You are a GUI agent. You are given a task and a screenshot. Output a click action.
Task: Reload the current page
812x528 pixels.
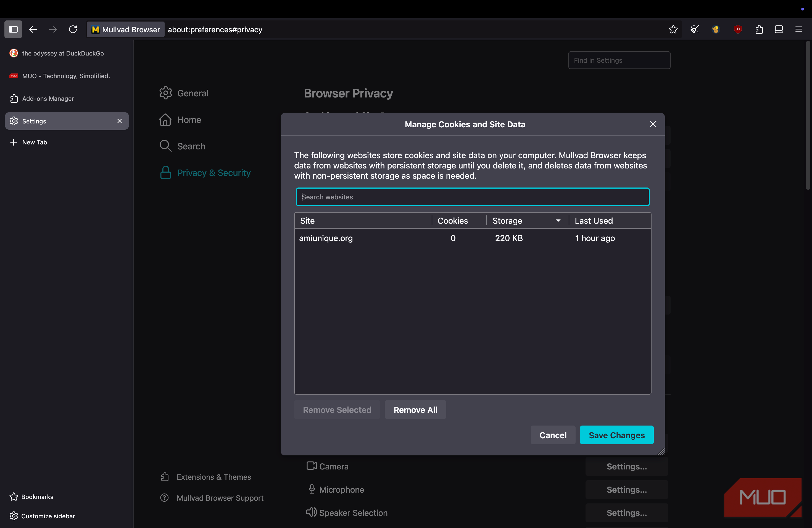click(73, 29)
